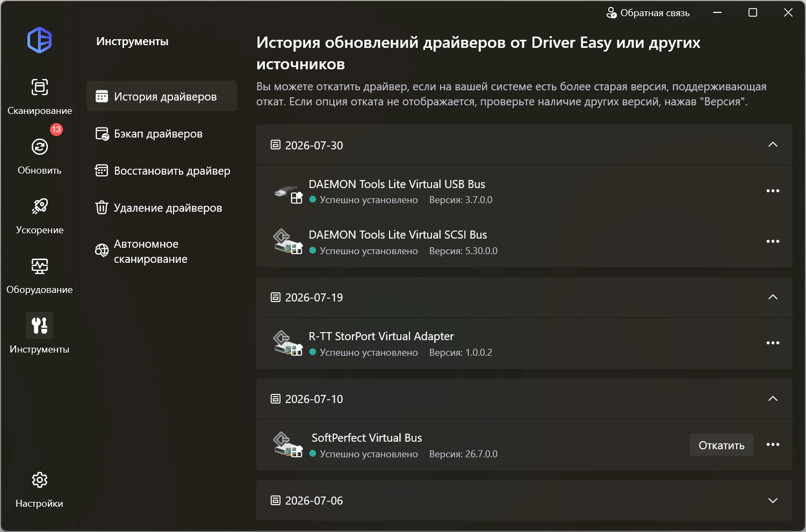The height and width of the screenshot is (532, 806).
Task: Open Настройки gear icon
Action: pos(40,480)
